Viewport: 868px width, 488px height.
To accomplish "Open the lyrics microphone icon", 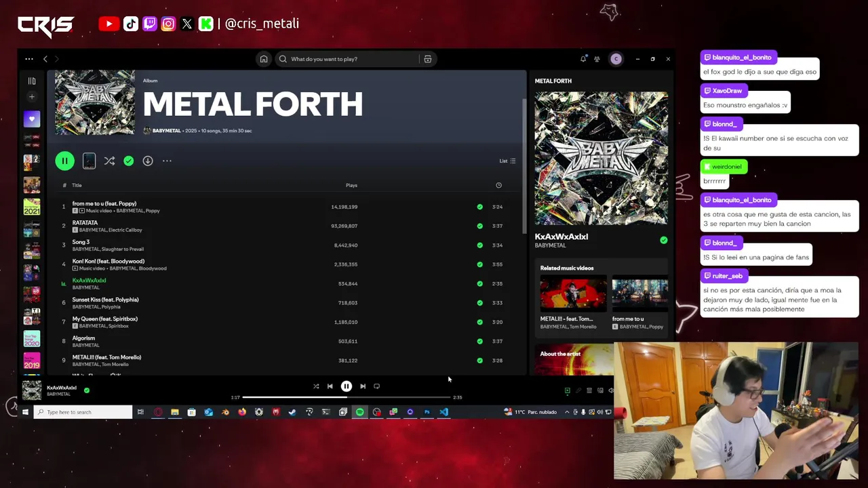I will click(578, 390).
